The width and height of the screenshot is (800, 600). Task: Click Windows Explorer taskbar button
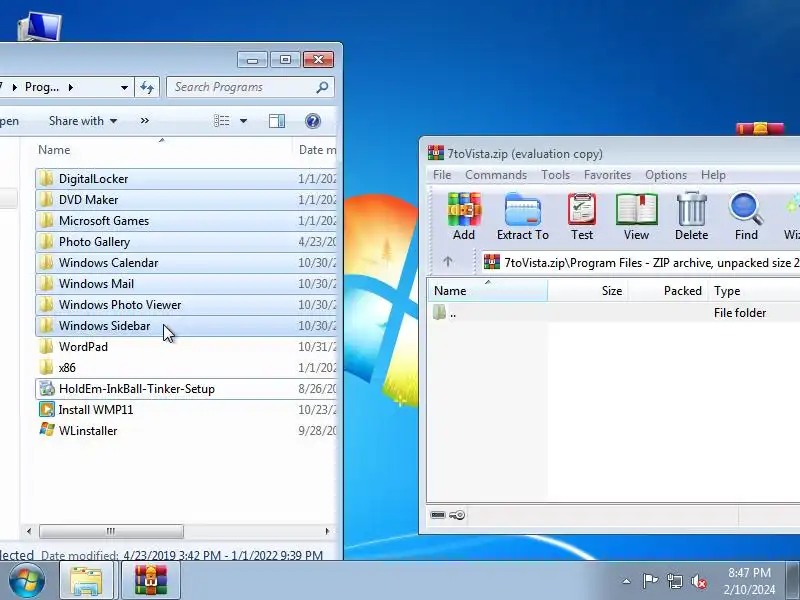[89, 581]
